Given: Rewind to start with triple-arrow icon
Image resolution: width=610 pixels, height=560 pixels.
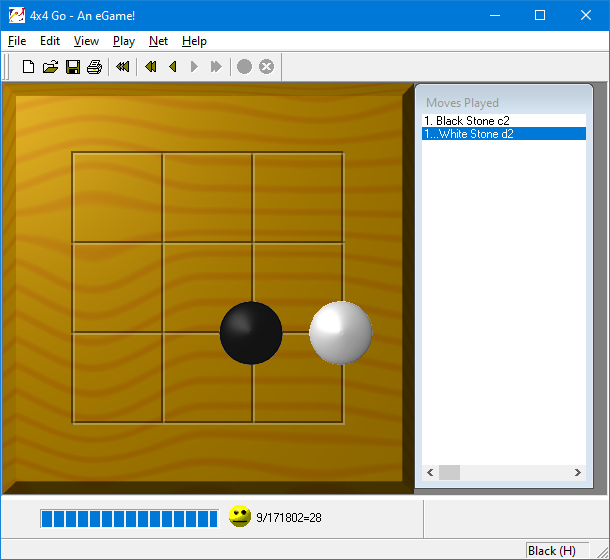Looking at the screenshot, I should click(123, 67).
